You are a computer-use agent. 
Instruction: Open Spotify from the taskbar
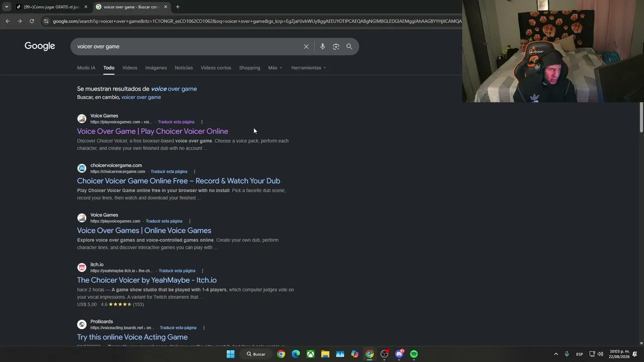(414, 354)
